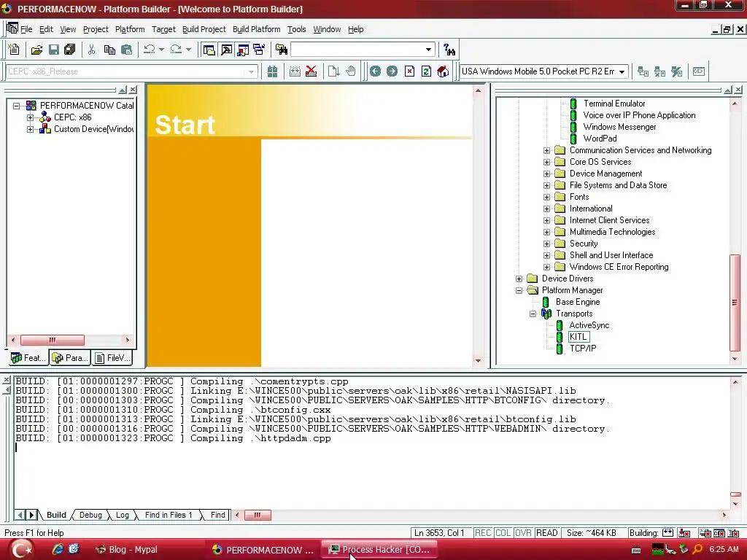This screenshot has width=747, height=560.
Task: Toggle the Catalog window toolbar icon
Action: pos(243,50)
